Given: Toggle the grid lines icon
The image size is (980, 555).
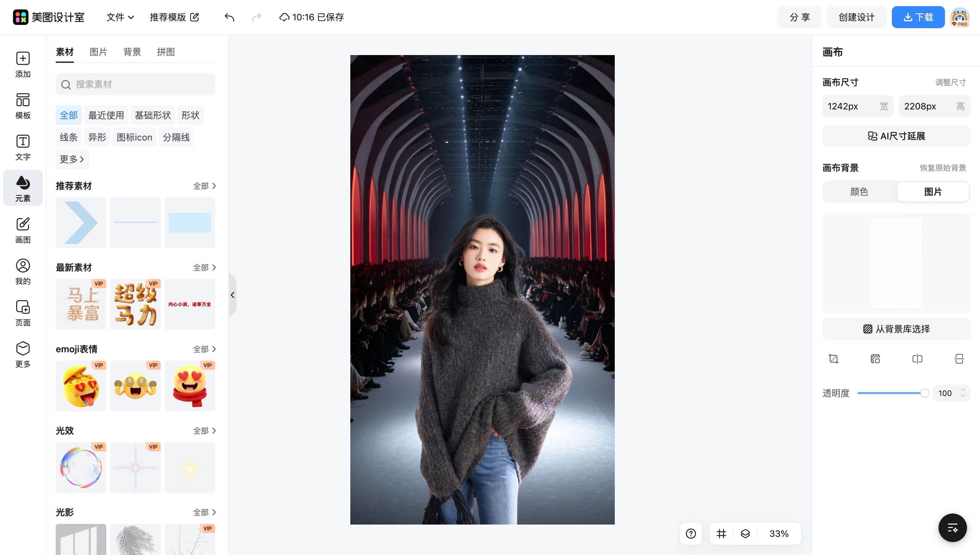Looking at the screenshot, I should pyautogui.click(x=721, y=534).
